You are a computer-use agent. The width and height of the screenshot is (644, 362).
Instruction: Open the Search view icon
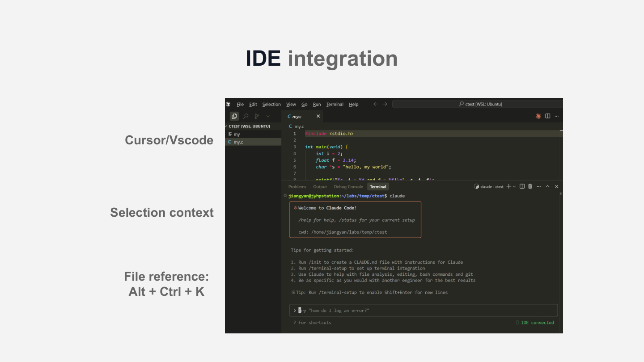coord(246,116)
